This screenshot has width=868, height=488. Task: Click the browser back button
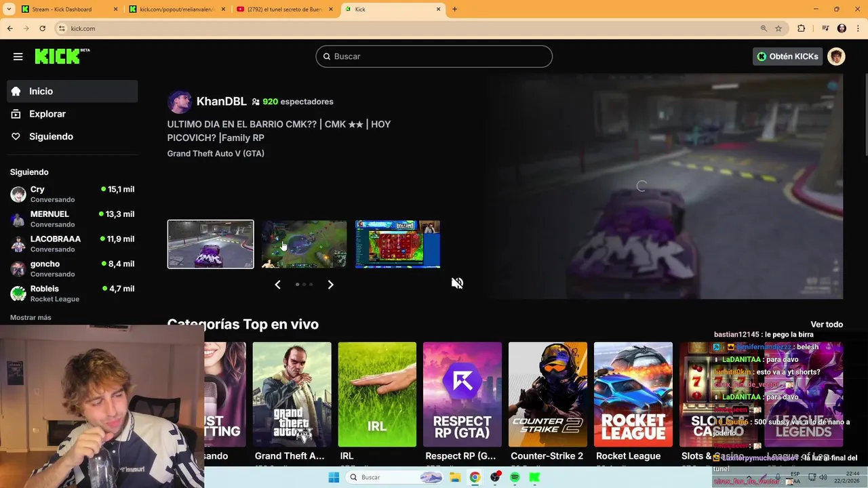(9, 28)
